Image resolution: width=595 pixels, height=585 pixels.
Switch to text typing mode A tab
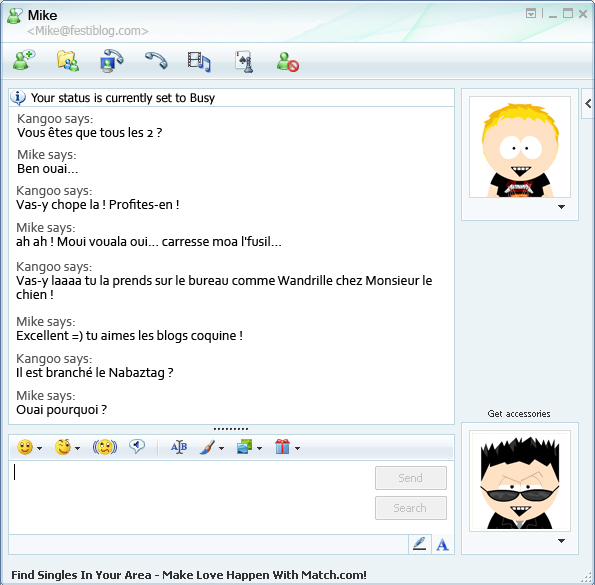click(442, 545)
